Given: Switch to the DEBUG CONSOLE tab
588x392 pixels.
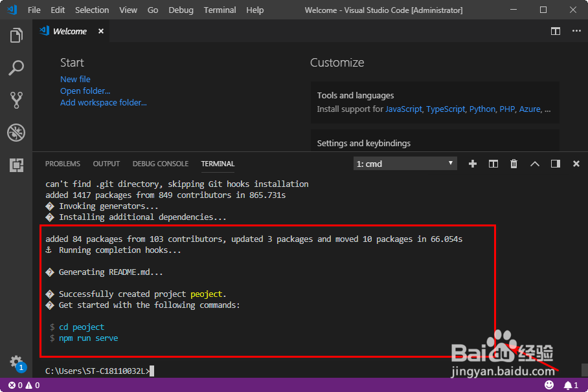Looking at the screenshot, I should 161,164.
